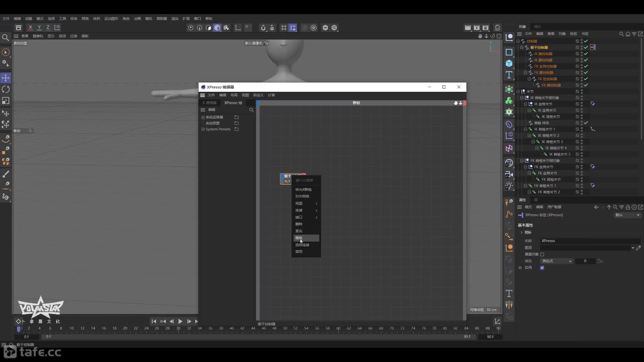Click the XPresso tag icon on 躯干控制器 row
This screenshot has width=644, height=362.
click(x=593, y=47)
